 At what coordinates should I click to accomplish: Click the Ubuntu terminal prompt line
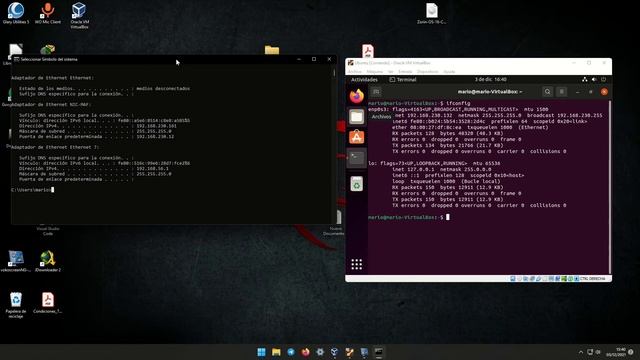[409, 217]
